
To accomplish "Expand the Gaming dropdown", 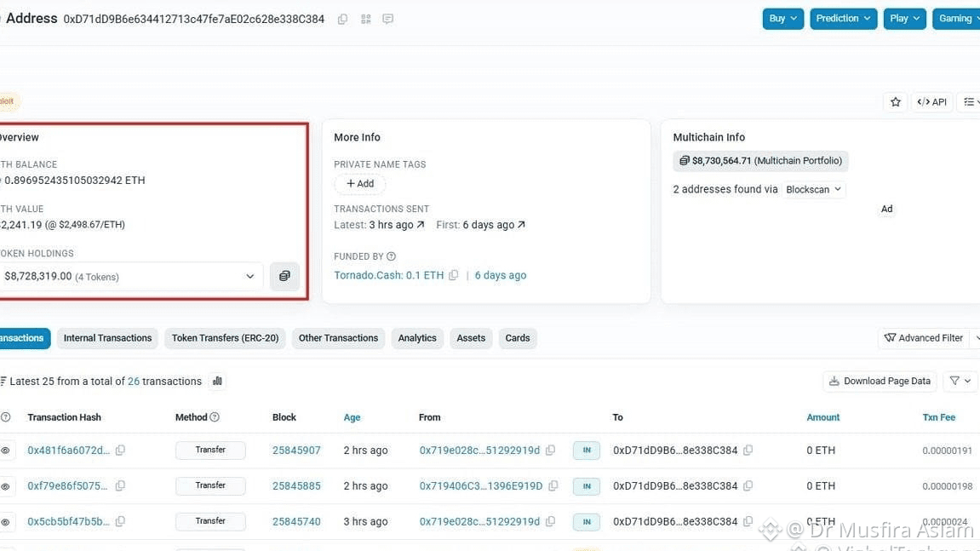I will click(956, 19).
